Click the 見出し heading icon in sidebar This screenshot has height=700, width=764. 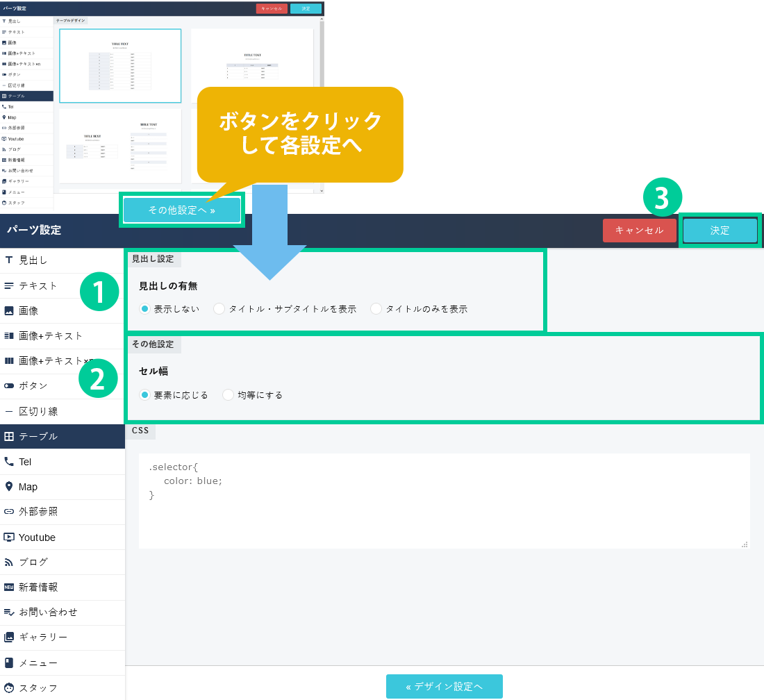[9, 260]
